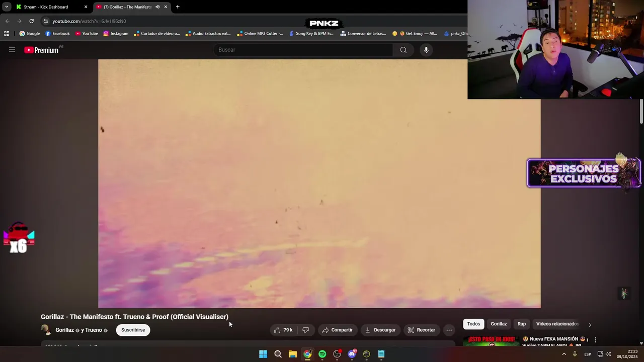Viewport: 644px width, 362px height.
Task: Open the YouTube bookmark
Action: point(87,34)
